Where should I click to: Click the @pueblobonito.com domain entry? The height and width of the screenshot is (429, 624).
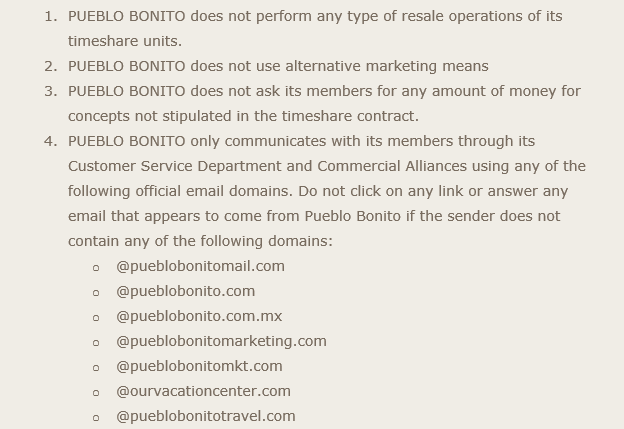click(185, 291)
